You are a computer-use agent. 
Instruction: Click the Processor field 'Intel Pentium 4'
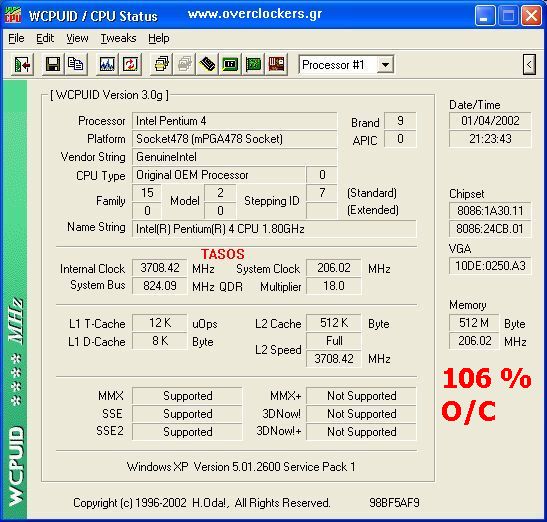tap(234, 121)
